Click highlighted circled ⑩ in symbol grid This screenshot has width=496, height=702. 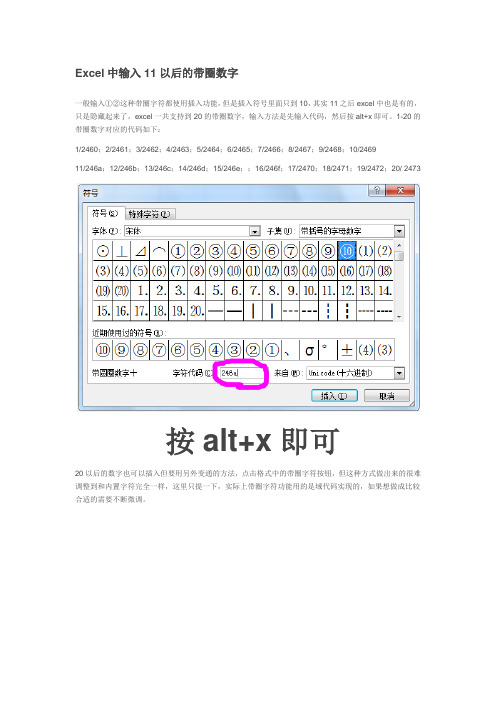[x=347, y=251]
